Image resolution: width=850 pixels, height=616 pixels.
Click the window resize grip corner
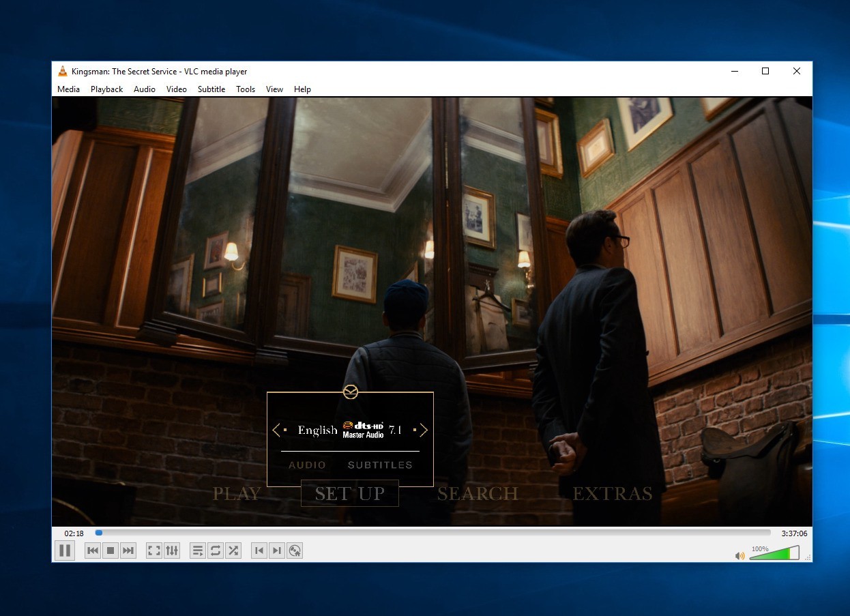[x=808, y=558]
